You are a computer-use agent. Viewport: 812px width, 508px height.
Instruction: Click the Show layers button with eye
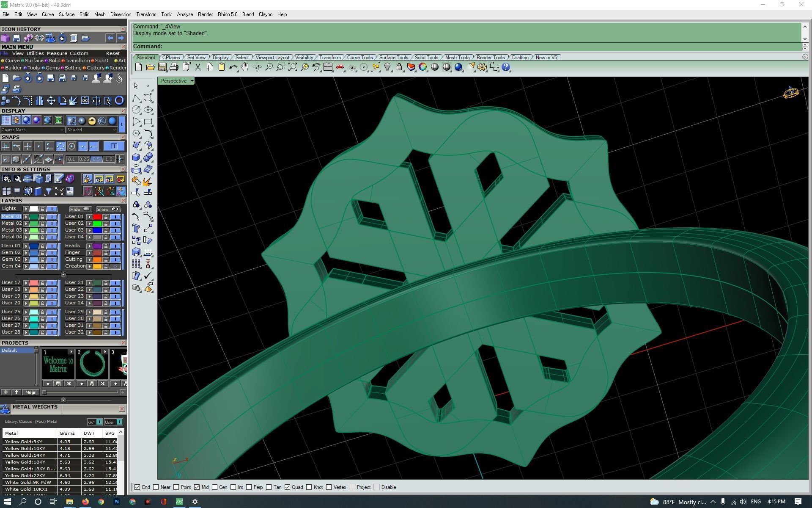107,209
